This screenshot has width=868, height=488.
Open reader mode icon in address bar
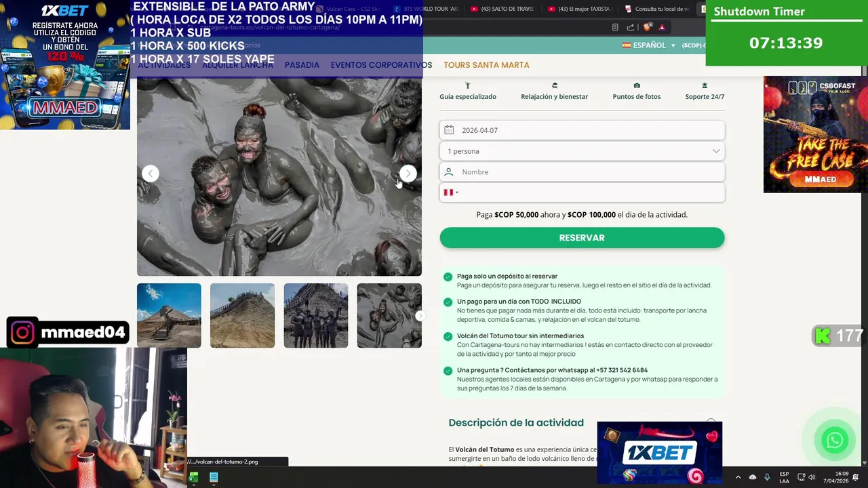coord(615,27)
